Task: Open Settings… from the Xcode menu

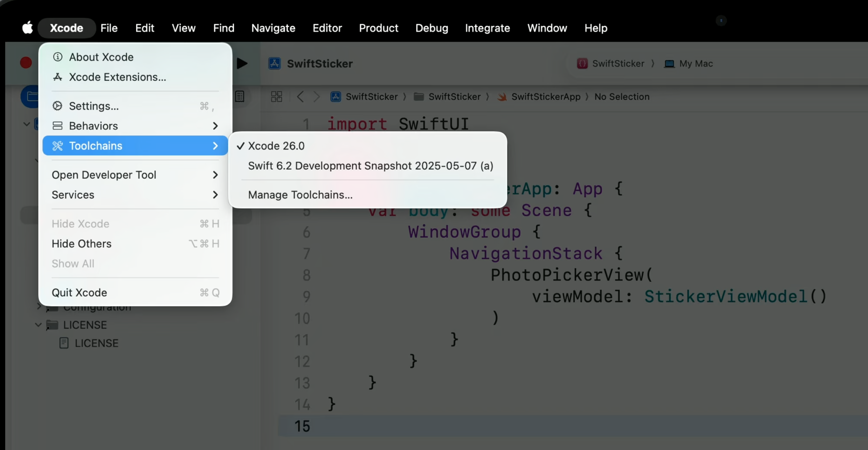Action: pos(94,106)
